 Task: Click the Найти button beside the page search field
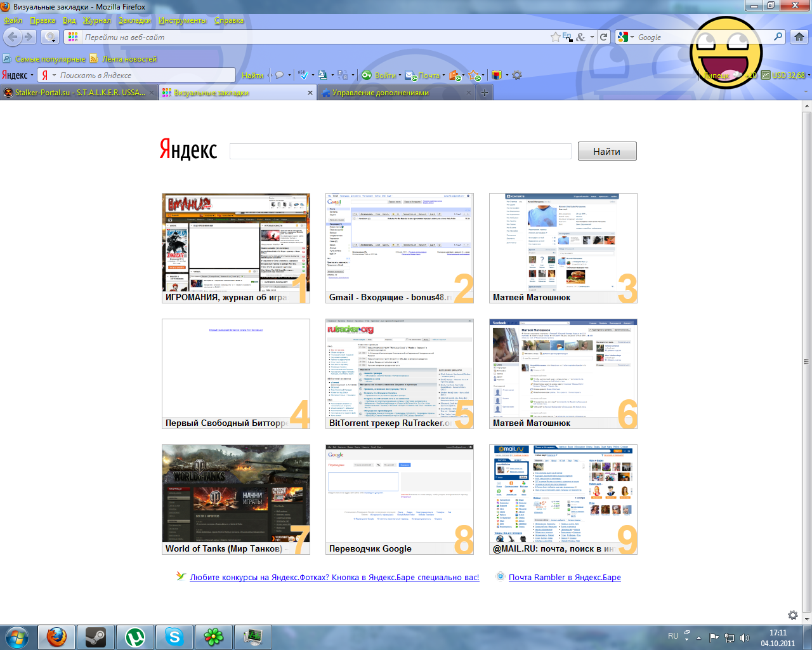(607, 151)
